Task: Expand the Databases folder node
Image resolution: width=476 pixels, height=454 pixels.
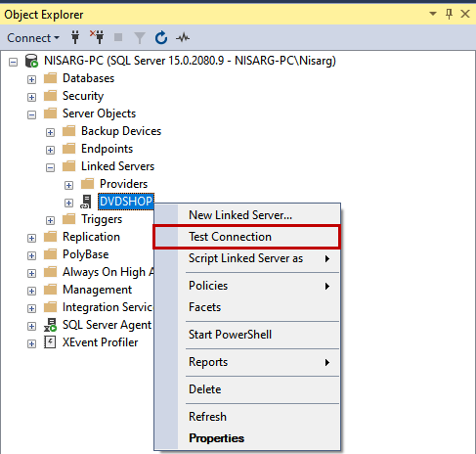Action: pos(31,79)
